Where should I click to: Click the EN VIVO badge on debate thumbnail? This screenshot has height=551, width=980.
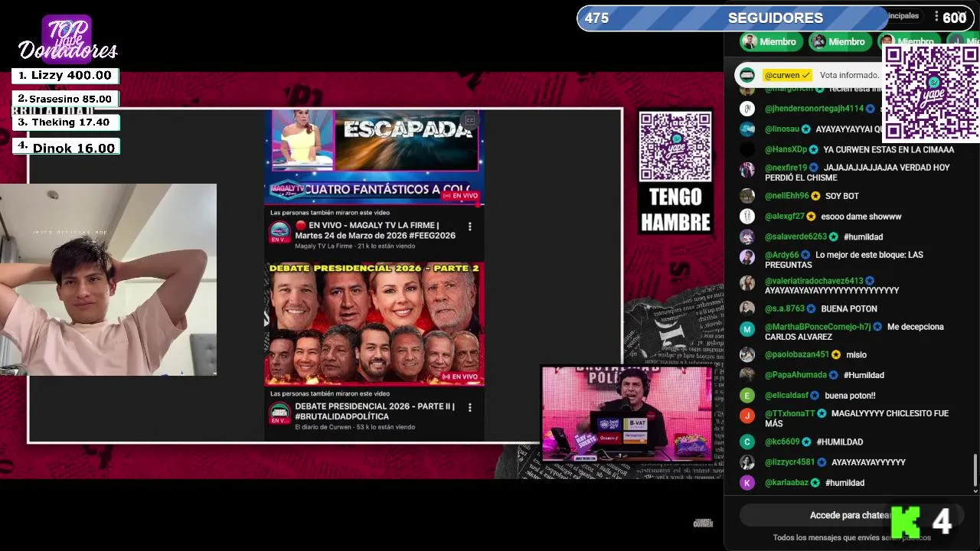tap(460, 377)
